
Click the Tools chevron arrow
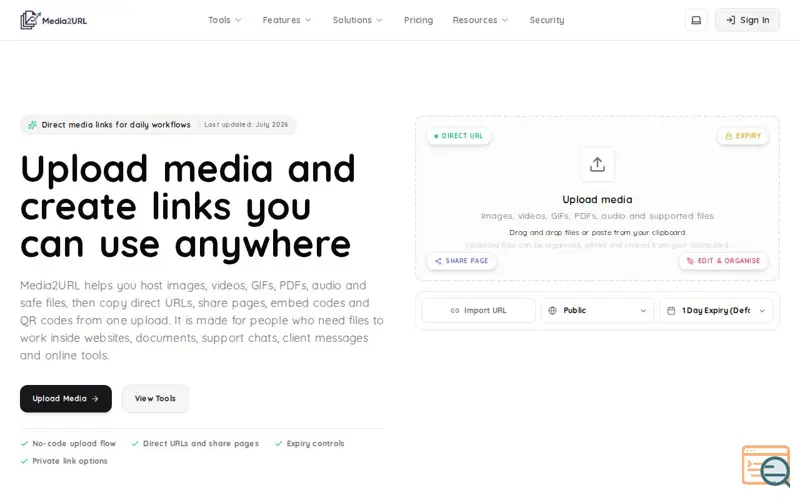point(238,20)
